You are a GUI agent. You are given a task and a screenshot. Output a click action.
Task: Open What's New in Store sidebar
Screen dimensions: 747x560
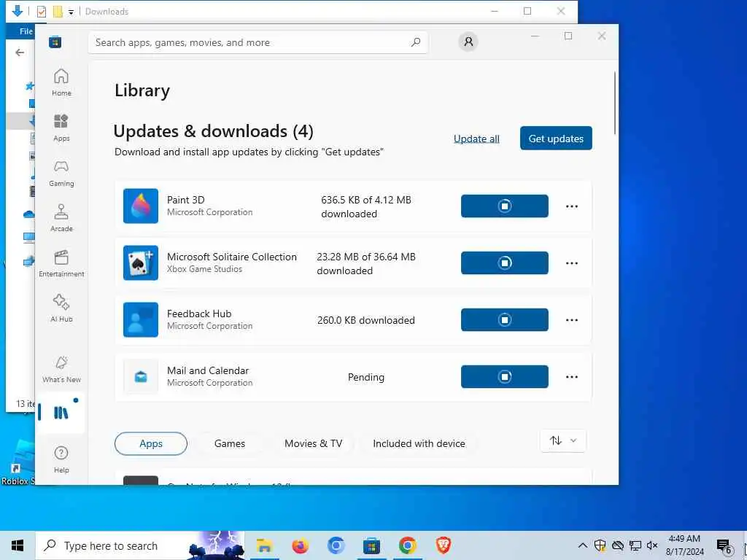(61, 370)
